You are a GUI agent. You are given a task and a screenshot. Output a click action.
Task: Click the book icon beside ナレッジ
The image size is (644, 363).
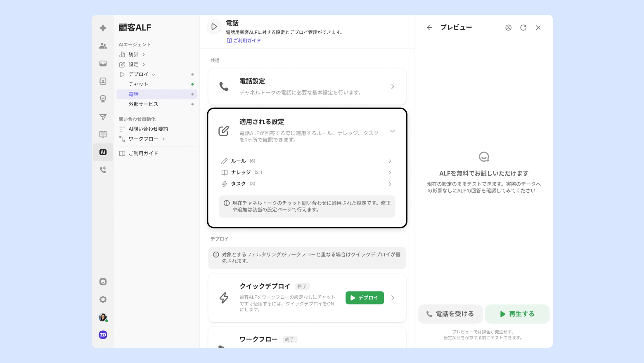pos(225,172)
